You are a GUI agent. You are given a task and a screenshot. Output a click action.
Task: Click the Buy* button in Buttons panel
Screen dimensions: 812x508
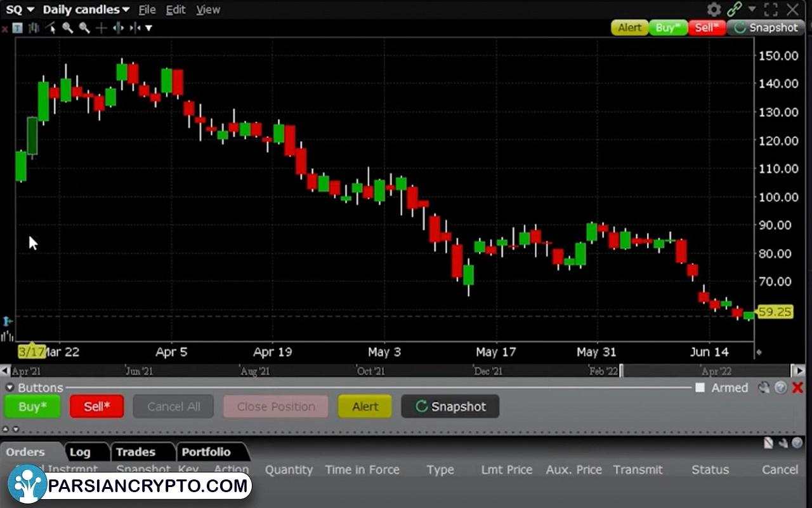[x=32, y=406]
